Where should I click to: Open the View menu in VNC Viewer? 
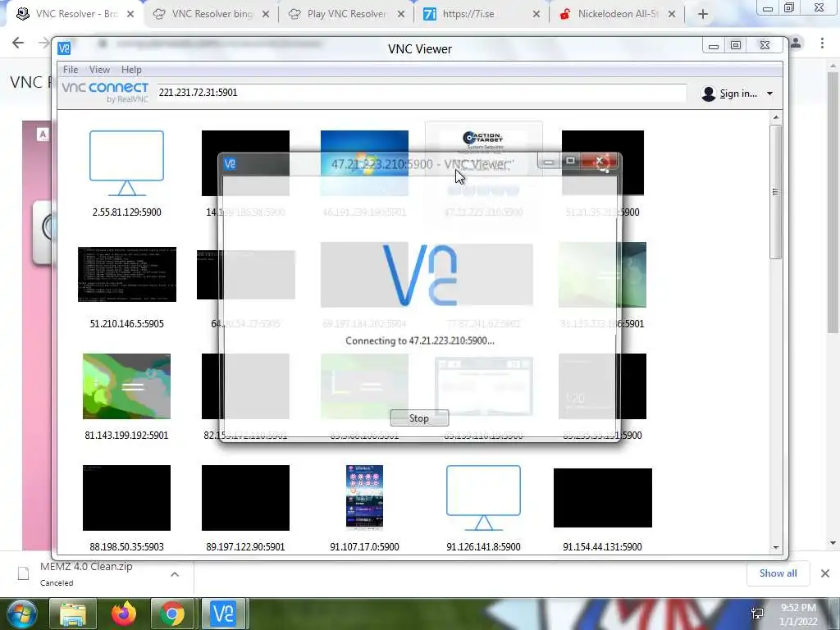tap(99, 70)
